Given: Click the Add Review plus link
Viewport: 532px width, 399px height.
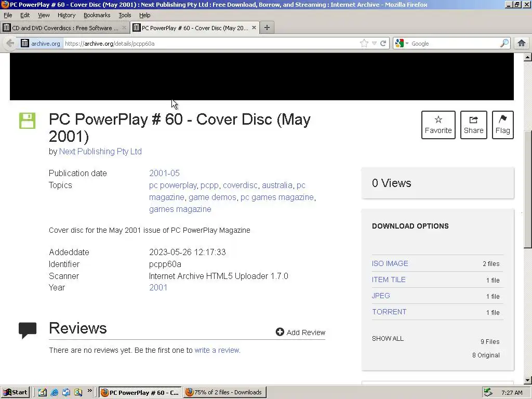Looking at the screenshot, I should (x=300, y=332).
